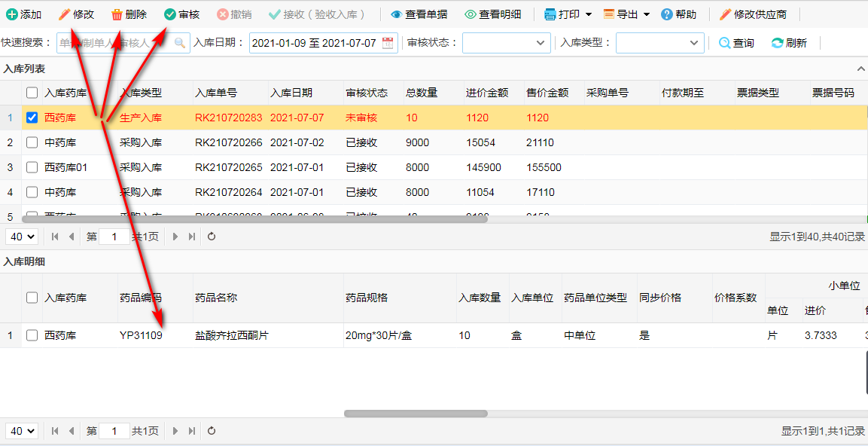
Task: Click the 查询 (Query) button
Action: 736,43
